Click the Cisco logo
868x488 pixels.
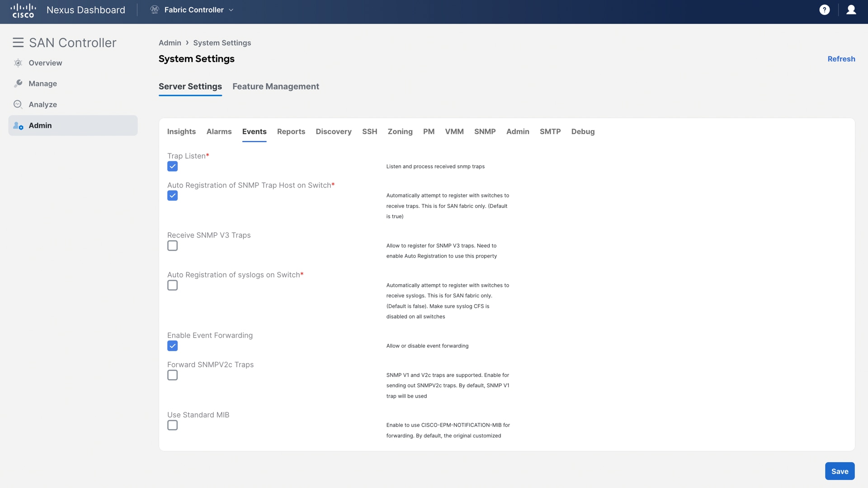point(23,10)
